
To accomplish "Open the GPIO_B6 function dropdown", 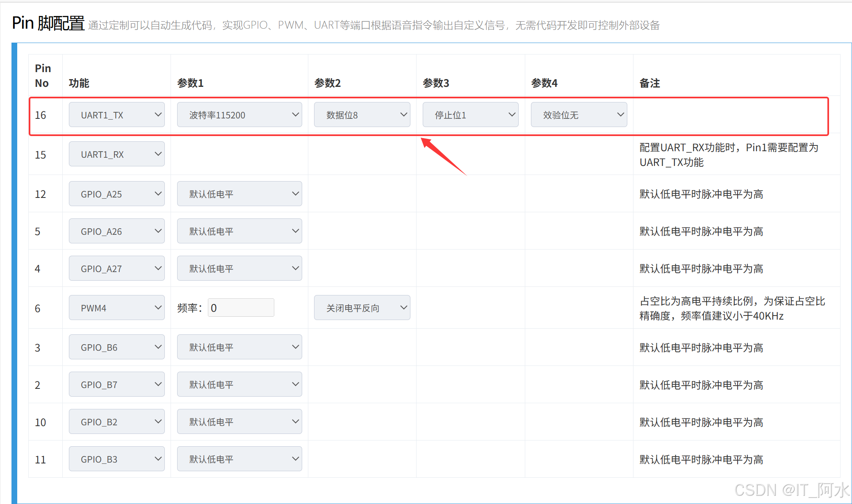I will (x=116, y=347).
